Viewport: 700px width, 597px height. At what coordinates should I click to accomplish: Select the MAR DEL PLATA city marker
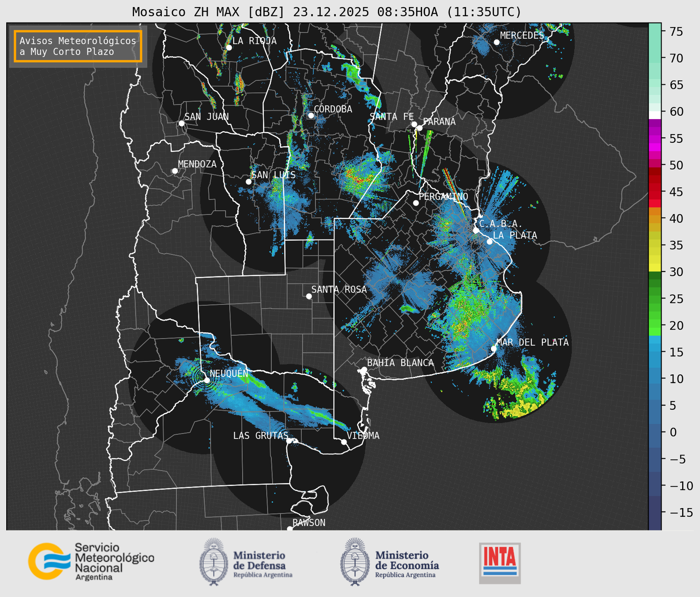coord(494,348)
